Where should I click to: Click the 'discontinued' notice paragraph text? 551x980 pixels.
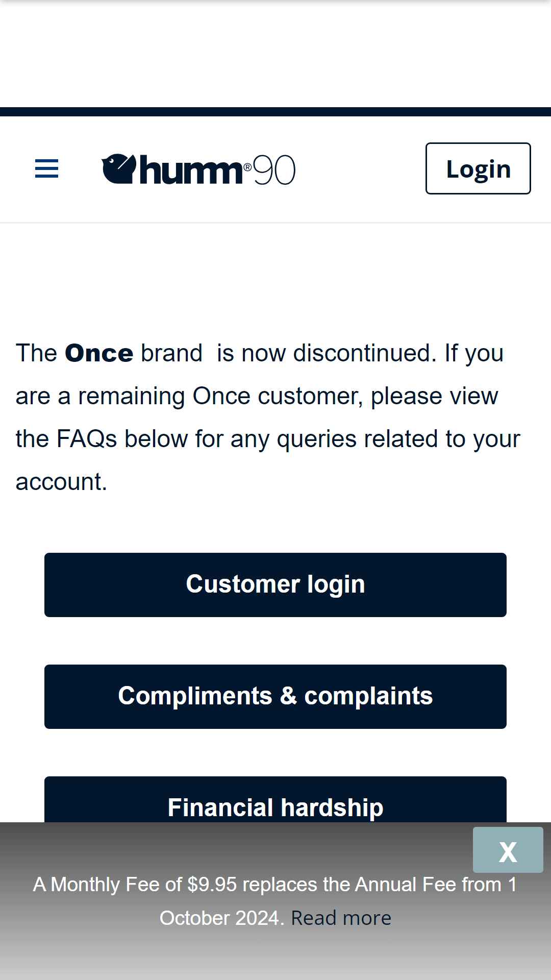tap(268, 418)
